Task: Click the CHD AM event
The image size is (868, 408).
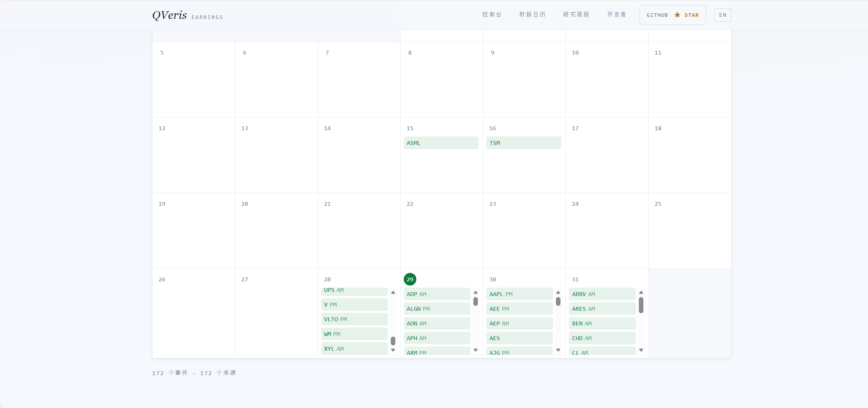Action: tap(602, 338)
